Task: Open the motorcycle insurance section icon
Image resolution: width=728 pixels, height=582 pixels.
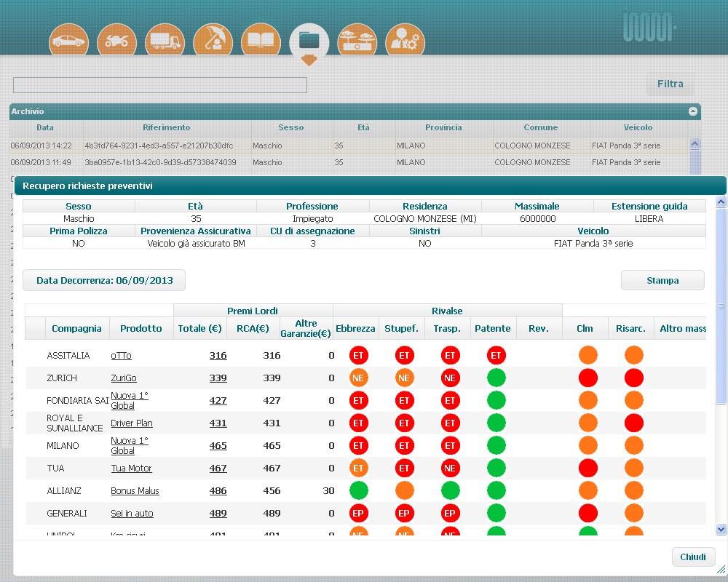Action: tap(116, 41)
